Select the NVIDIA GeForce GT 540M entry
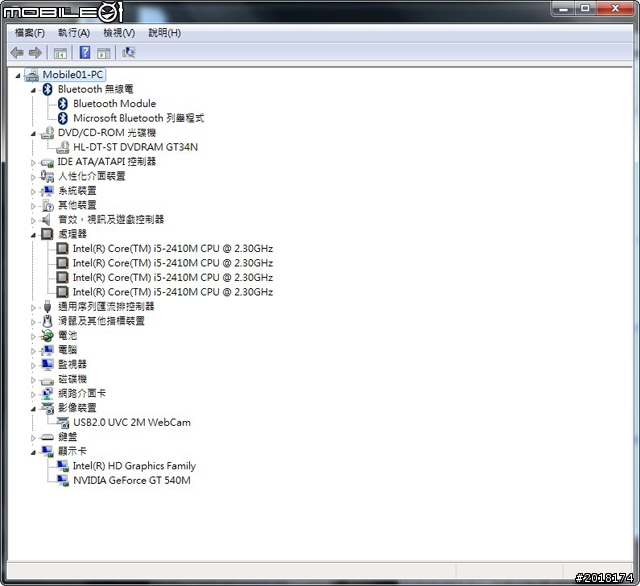Image resolution: width=640 pixels, height=586 pixels. coord(131,480)
